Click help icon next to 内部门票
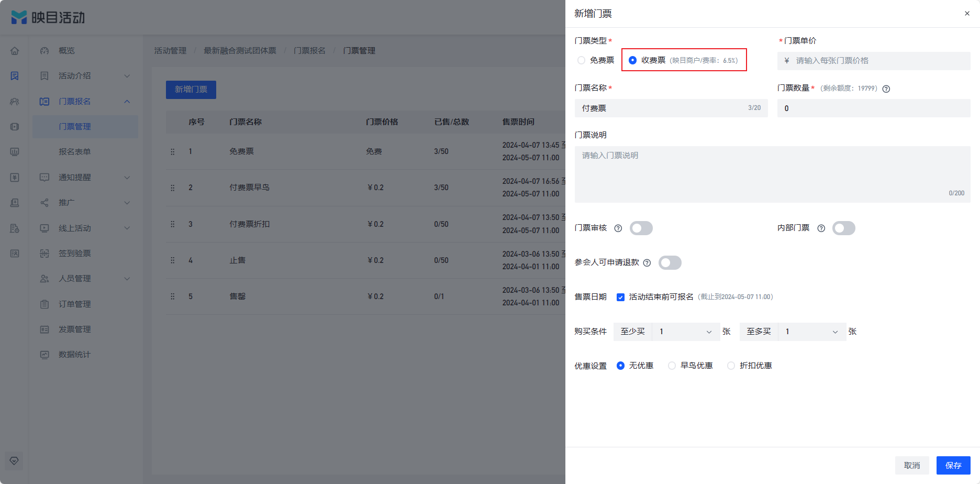The width and height of the screenshot is (980, 484). pos(821,228)
